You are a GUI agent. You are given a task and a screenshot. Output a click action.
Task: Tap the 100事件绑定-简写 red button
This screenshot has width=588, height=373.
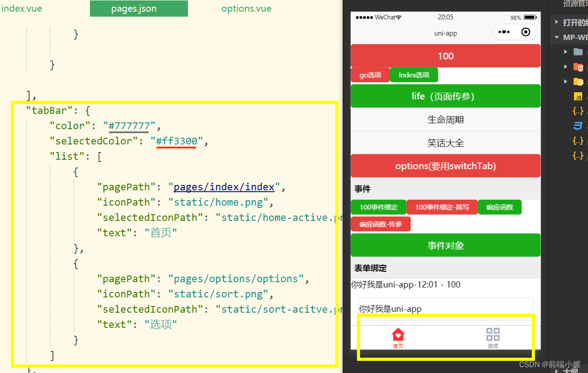[x=442, y=207]
